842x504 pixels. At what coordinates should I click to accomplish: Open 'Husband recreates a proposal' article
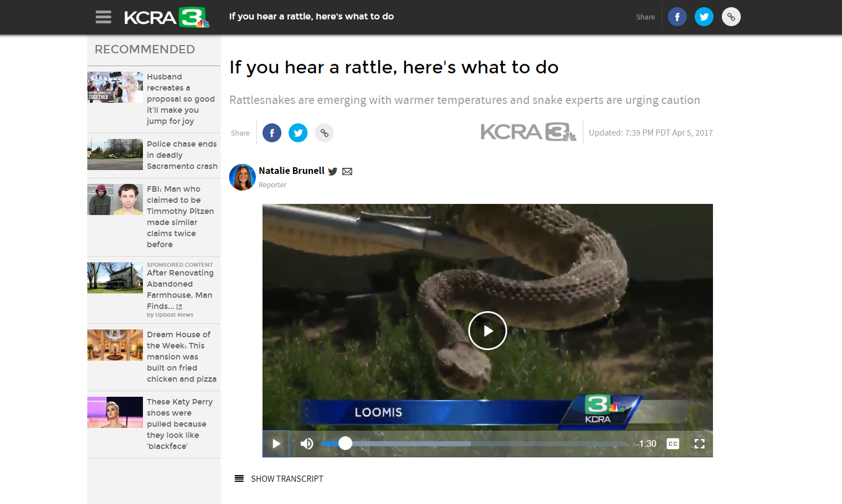pyautogui.click(x=181, y=99)
